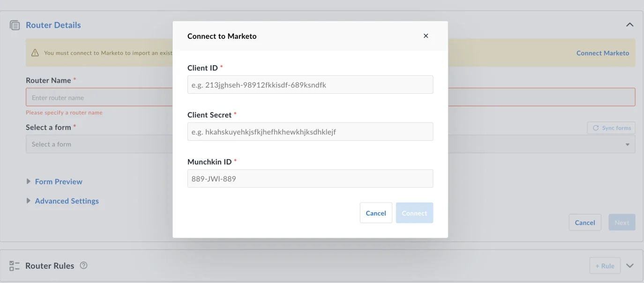Click the Munchkin ID input field
Image resolution: width=644 pixels, height=283 pixels.
[310, 178]
